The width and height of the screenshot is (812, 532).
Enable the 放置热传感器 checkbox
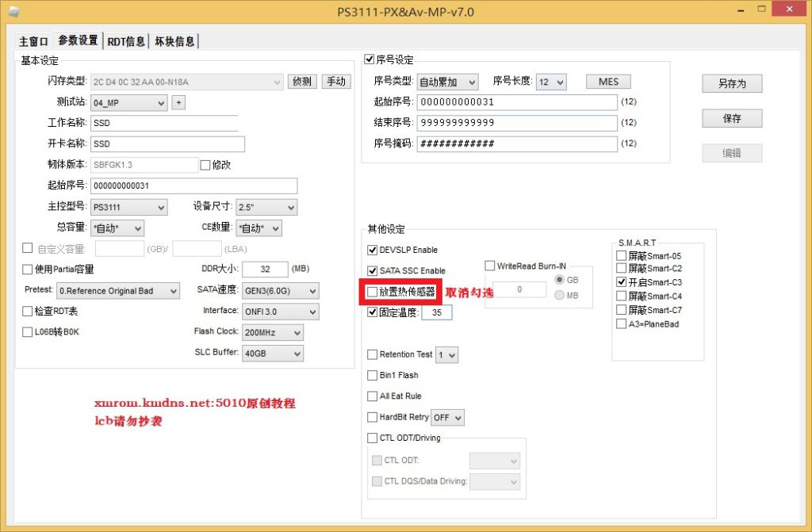pyautogui.click(x=373, y=292)
